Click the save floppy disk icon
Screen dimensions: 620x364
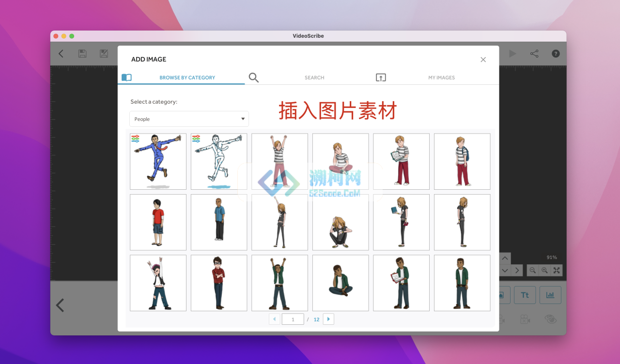click(x=83, y=54)
